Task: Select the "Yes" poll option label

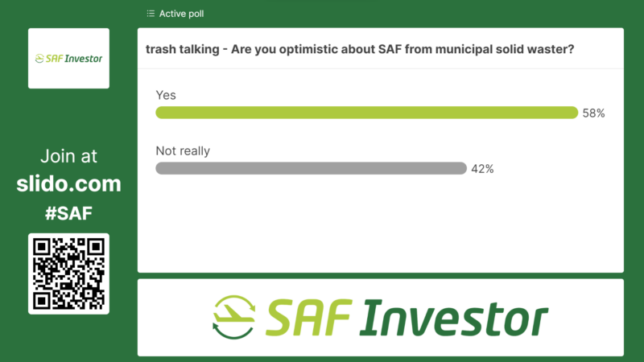Action: (x=165, y=95)
